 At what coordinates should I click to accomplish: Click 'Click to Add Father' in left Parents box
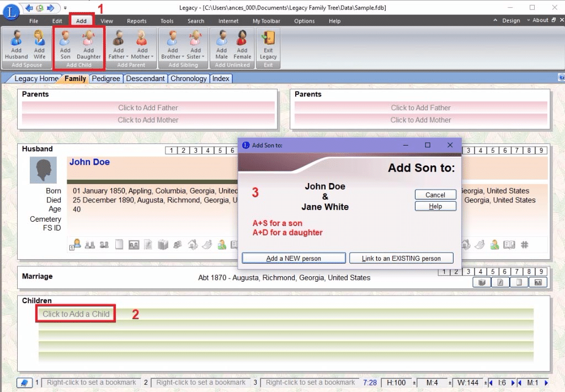pyautogui.click(x=148, y=108)
